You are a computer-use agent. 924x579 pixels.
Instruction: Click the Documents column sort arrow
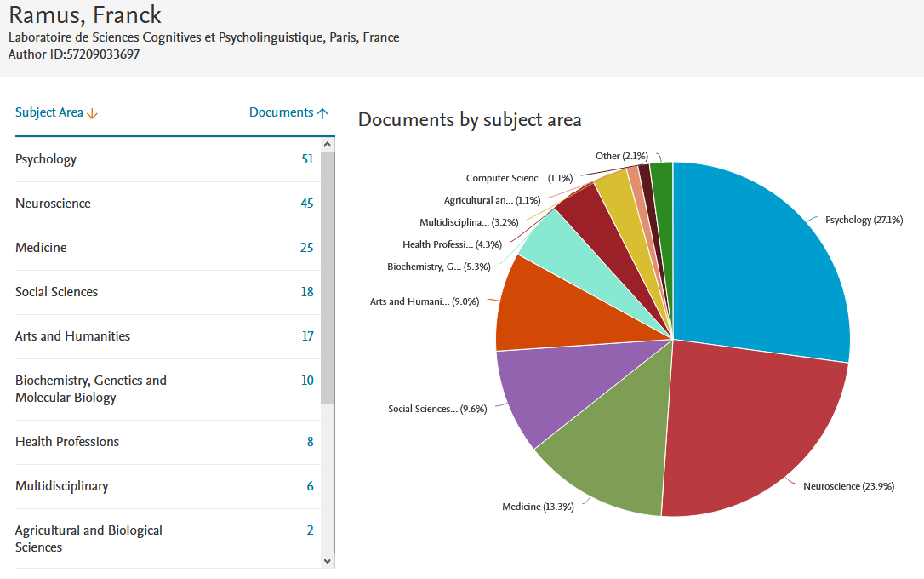tap(322, 113)
